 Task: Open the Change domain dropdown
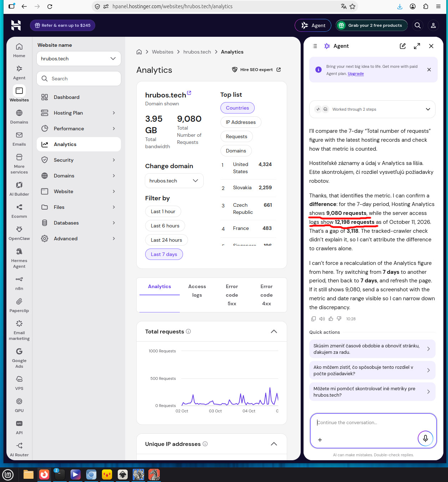click(x=174, y=181)
